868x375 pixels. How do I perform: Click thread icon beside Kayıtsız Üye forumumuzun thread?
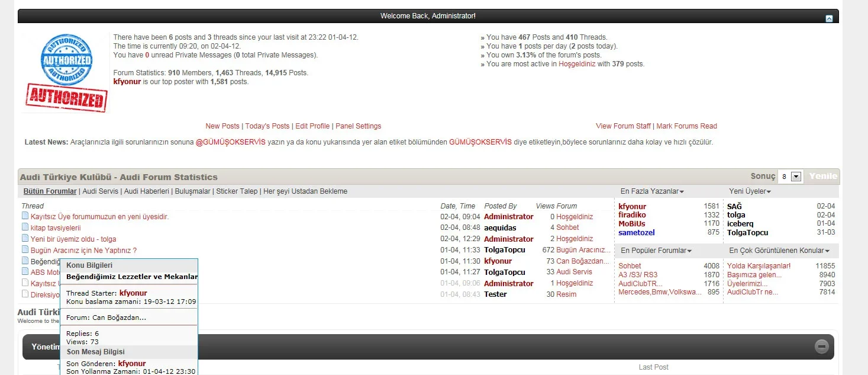pyautogui.click(x=25, y=216)
